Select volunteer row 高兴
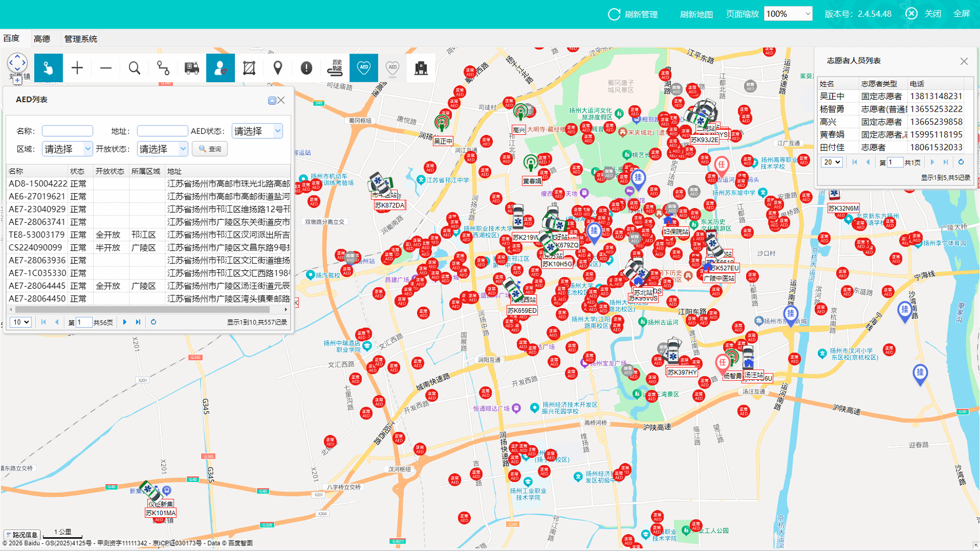This screenshot has height=551, width=980. [x=891, y=122]
